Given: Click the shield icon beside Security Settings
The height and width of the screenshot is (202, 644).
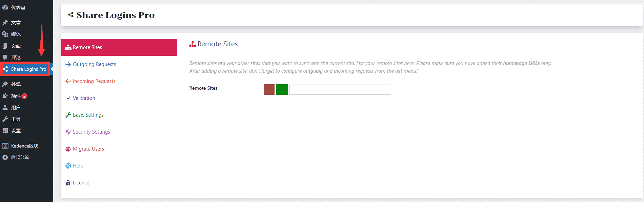Looking at the screenshot, I should click(68, 132).
